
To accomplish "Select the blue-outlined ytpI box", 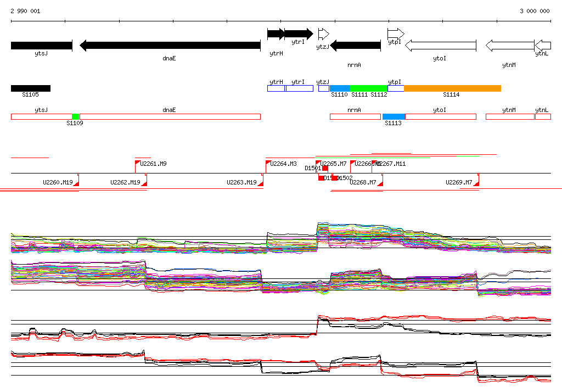I will 396,88.
